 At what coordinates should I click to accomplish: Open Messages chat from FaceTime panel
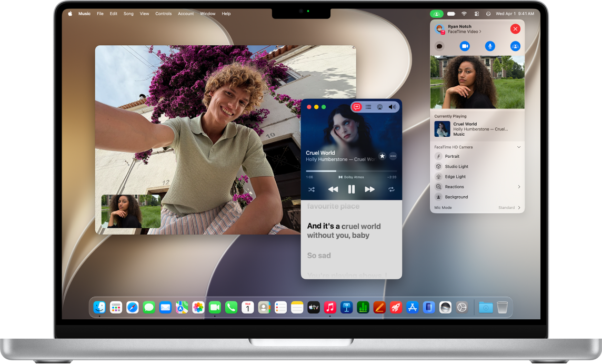click(439, 46)
